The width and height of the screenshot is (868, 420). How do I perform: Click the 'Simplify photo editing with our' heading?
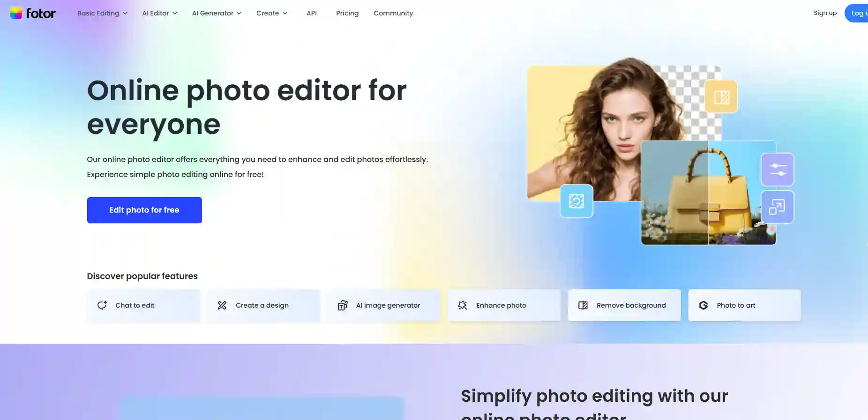594,396
